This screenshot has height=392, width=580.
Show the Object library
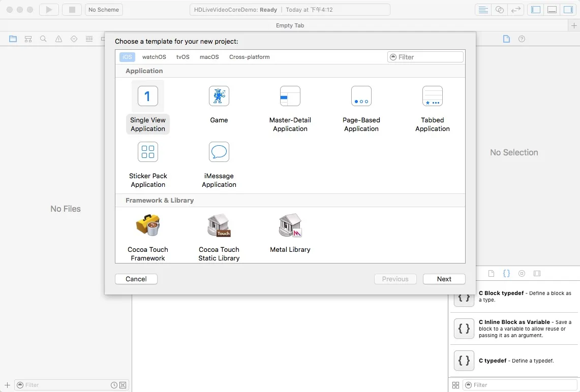[522, 273]
